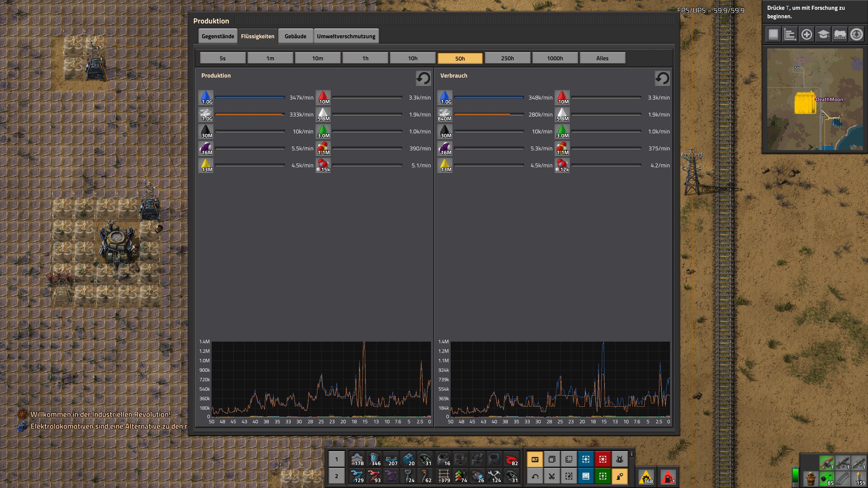Open the production statistics button
The image size is (868, 488).
pyautogui.click(x=790, y=34)
